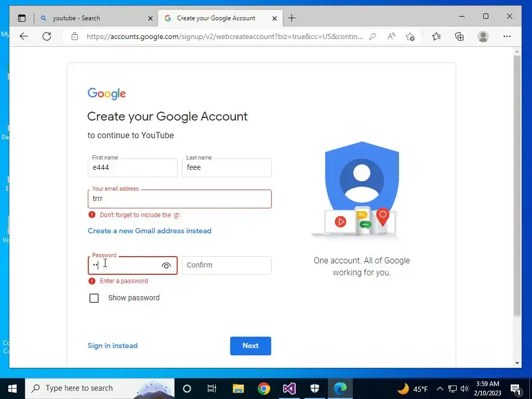This screenshot has height=399, width=532.
Task: Launch Google Chrome from the taskbar
Action: [x=263, y=389]
